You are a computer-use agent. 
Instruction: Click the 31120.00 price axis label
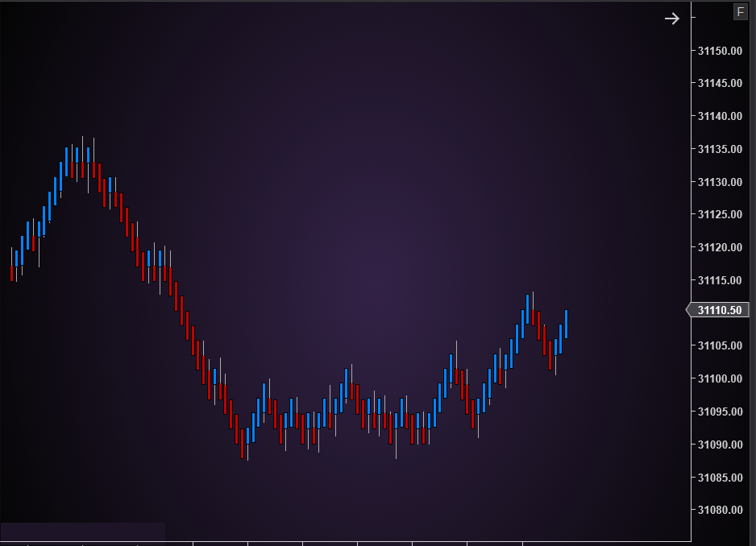click(720, 247)
